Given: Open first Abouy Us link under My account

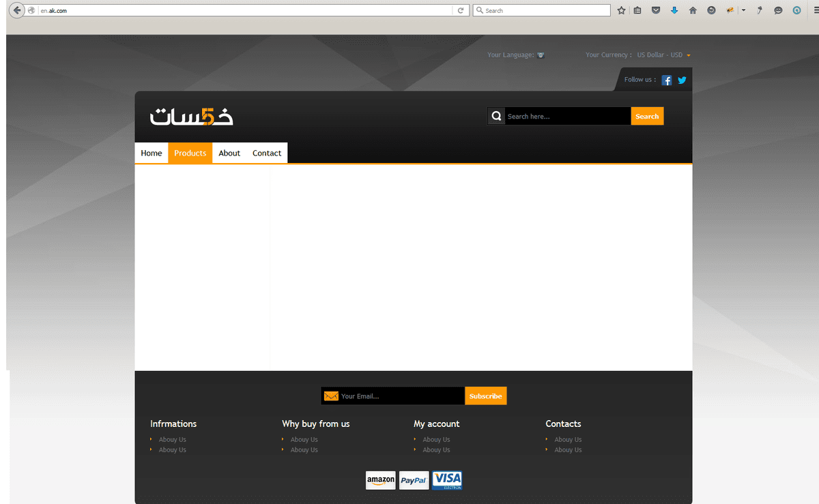Looking at the screenshot, I should (436, 439).
